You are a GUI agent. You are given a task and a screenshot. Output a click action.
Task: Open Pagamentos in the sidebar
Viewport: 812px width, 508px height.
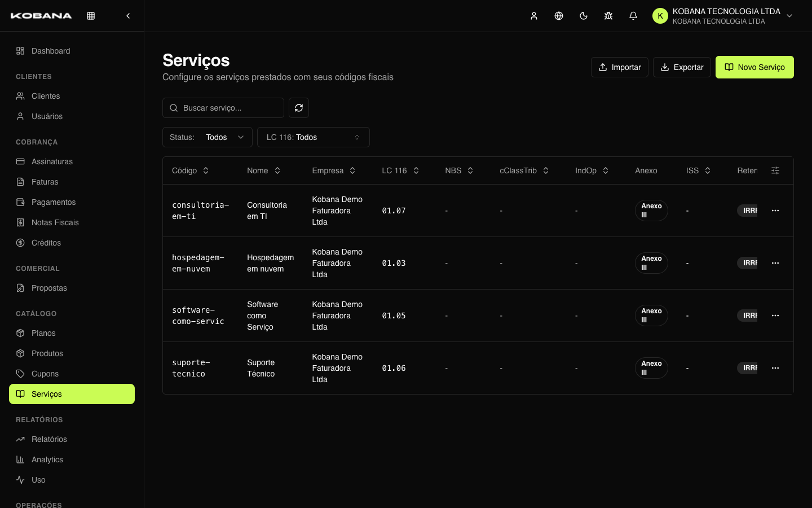[72, 202]
